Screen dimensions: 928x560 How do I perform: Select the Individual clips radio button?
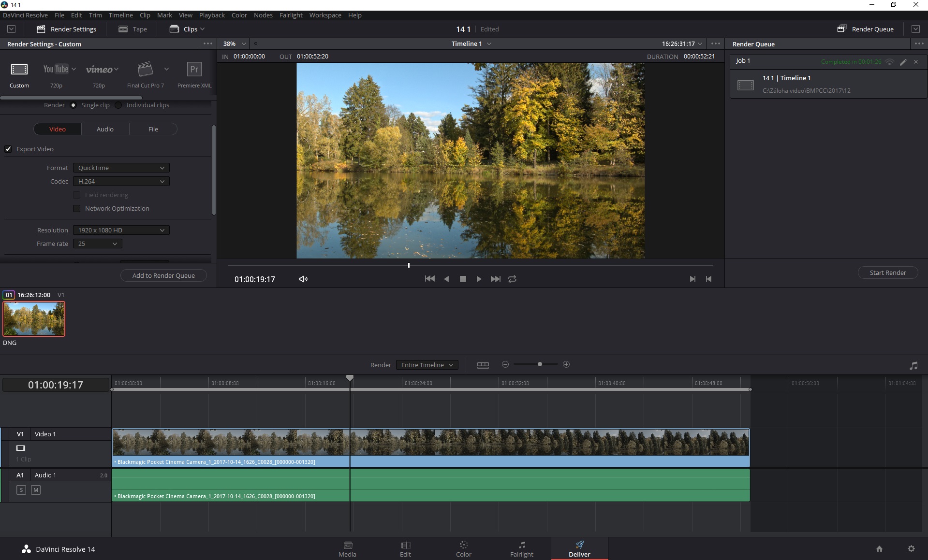pos(118,105)
